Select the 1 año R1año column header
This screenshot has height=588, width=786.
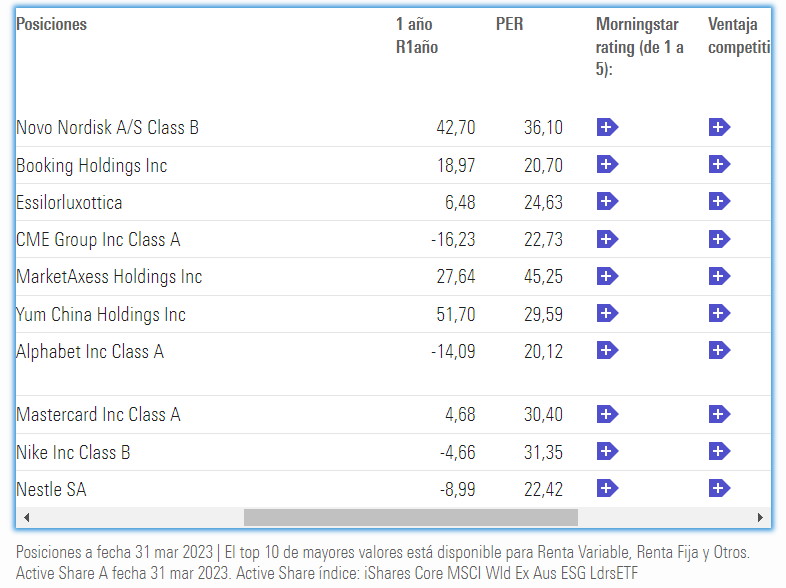(x=417, y=36)
